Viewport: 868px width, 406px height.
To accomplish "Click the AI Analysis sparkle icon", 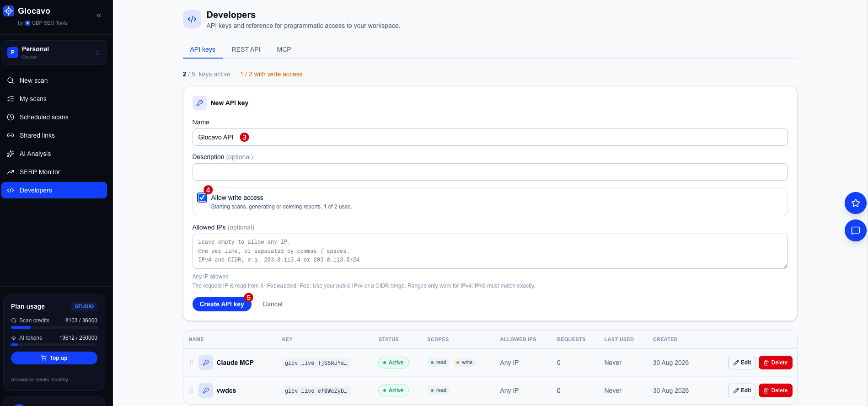I will [11, 154].
